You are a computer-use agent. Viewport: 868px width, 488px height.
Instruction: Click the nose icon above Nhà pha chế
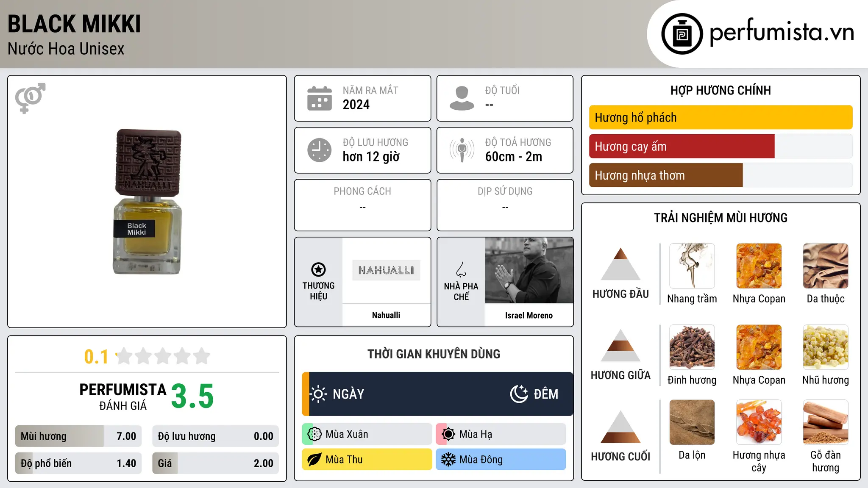[461, 269]
